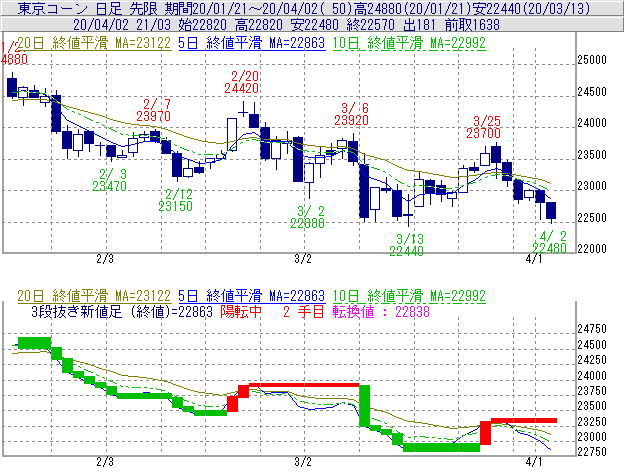Viewport: 624px width, 474px height.
Task: Click the 2/7 23970 high label
Action: pyautogui.click(x=154, y=110)
